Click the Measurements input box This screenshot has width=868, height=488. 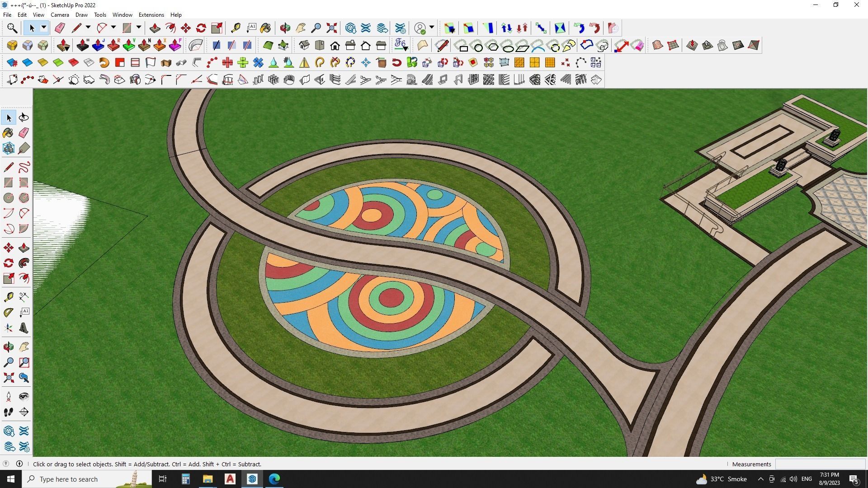(820, 464)
